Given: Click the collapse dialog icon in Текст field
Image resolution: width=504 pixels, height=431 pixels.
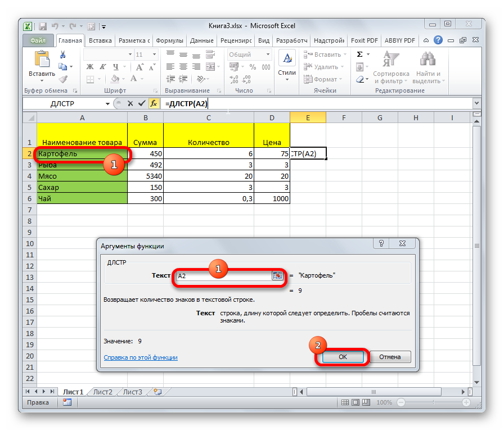Looking at the screenshot, I should (x=277, y=275).
